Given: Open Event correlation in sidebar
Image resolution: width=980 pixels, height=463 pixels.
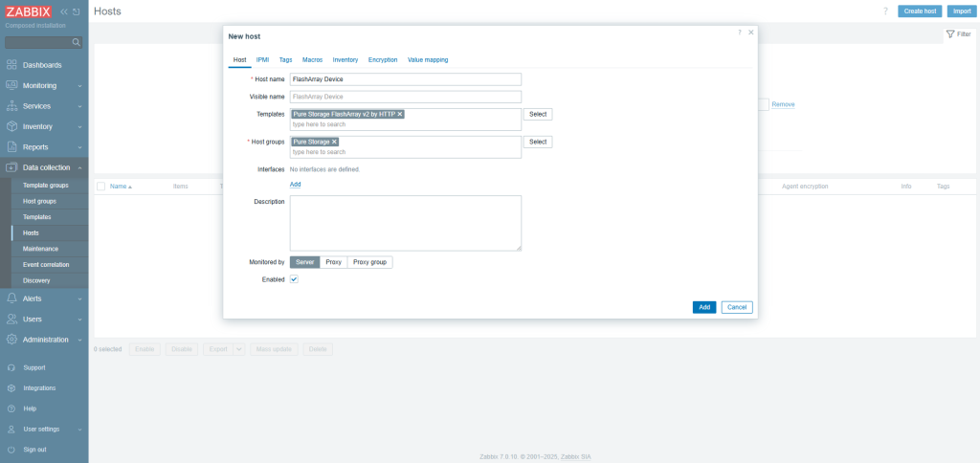Looking at the screenshot, I should pos(46,265).
